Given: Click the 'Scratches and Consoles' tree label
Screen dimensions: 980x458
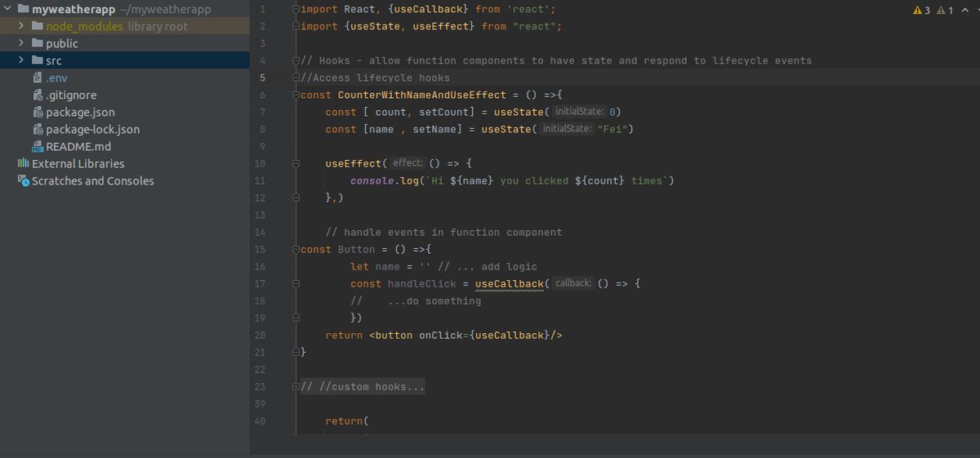Looking at the screenshot, I should (93, 180).
